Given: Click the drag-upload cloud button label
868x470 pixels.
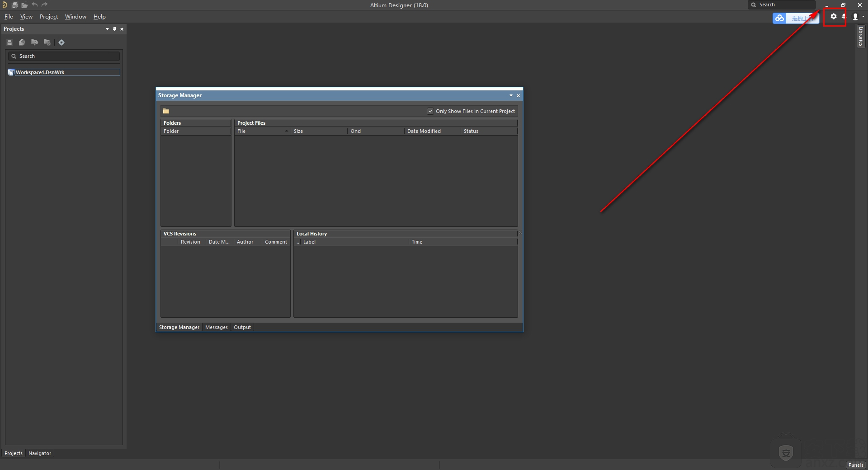Looking at the screenshot, I should point(802,18).
